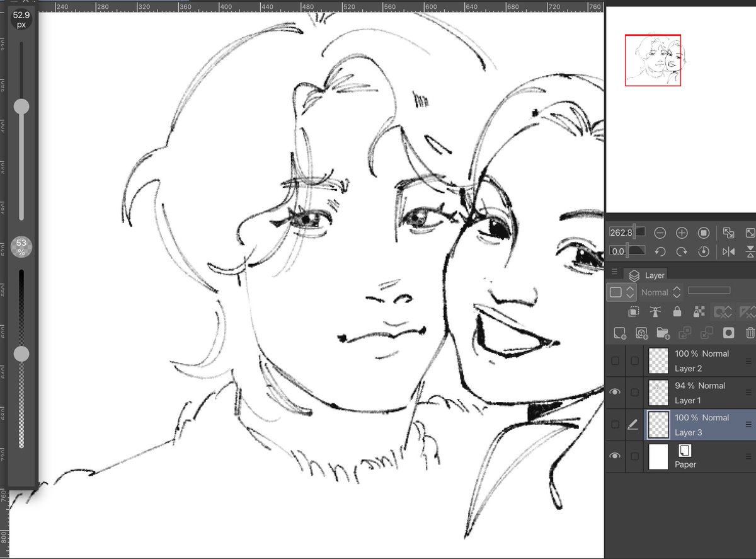
Task: Show the hidden Layer 2 visibility box
Action: [x=615, y=361]
